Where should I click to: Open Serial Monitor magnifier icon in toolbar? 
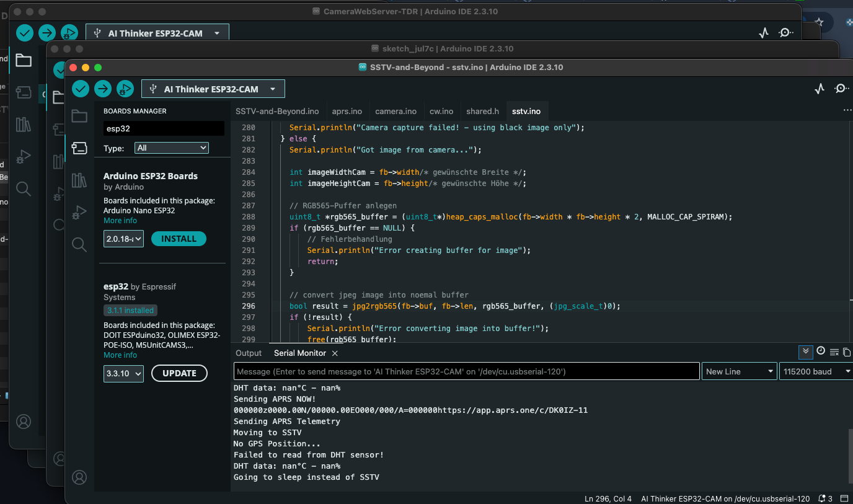841,89
